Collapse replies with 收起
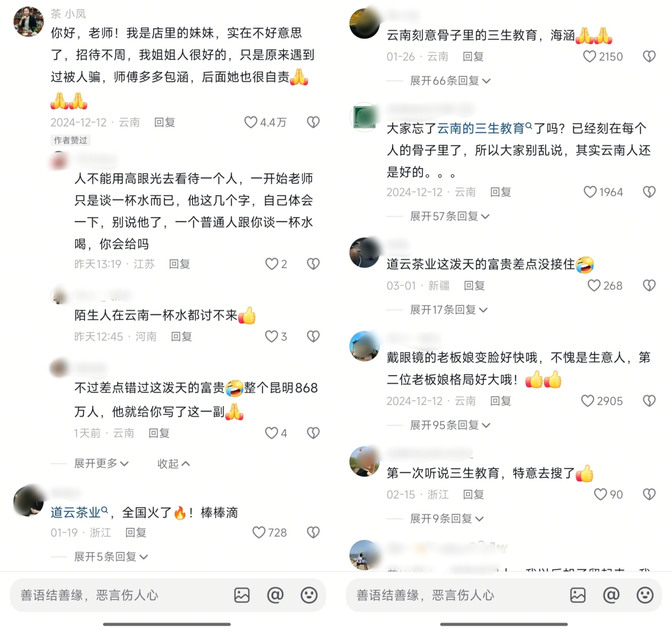 click(174, 463)
